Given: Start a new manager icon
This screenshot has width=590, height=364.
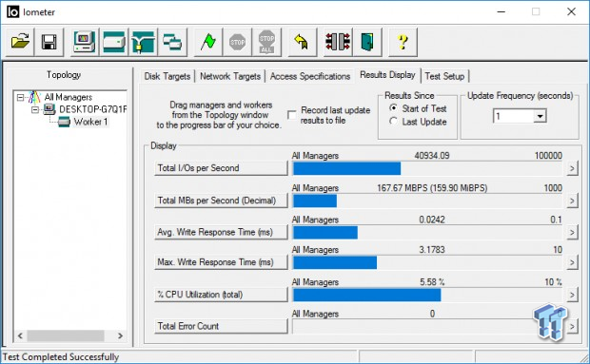Looking at the screenshot, I should (x=85, y=42).
